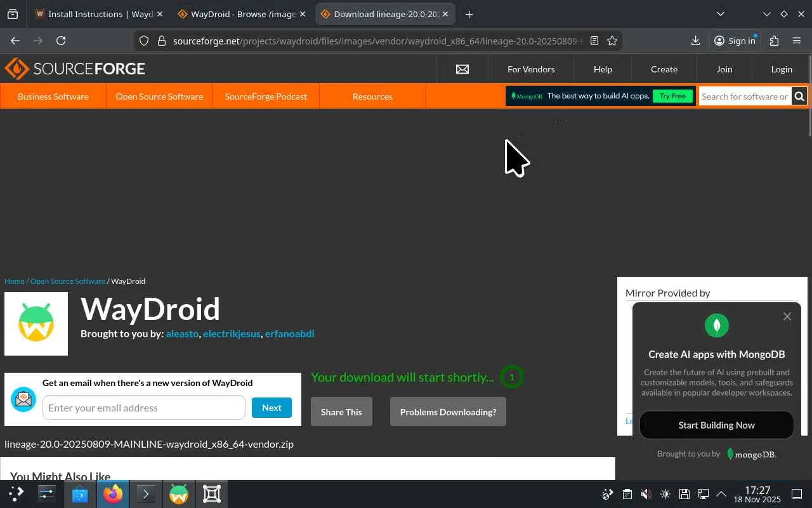The width and height of the screenshot is (812, 508).
Task: Open the SourceForge newsletter envelope icon
Action: 462,69
